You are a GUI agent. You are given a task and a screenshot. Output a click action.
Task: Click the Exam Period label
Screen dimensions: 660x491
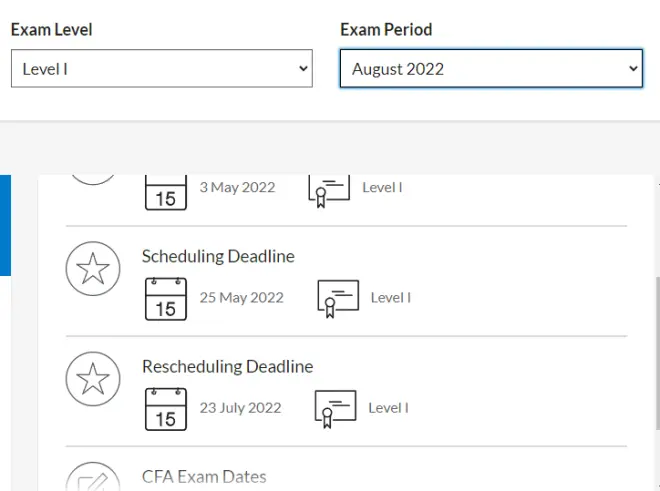386,29
